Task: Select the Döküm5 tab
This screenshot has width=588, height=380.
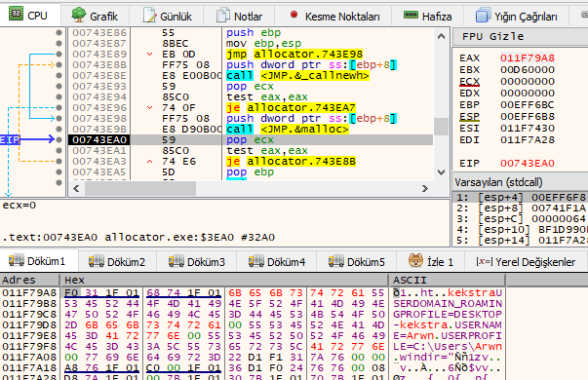Action: [357, 261]
